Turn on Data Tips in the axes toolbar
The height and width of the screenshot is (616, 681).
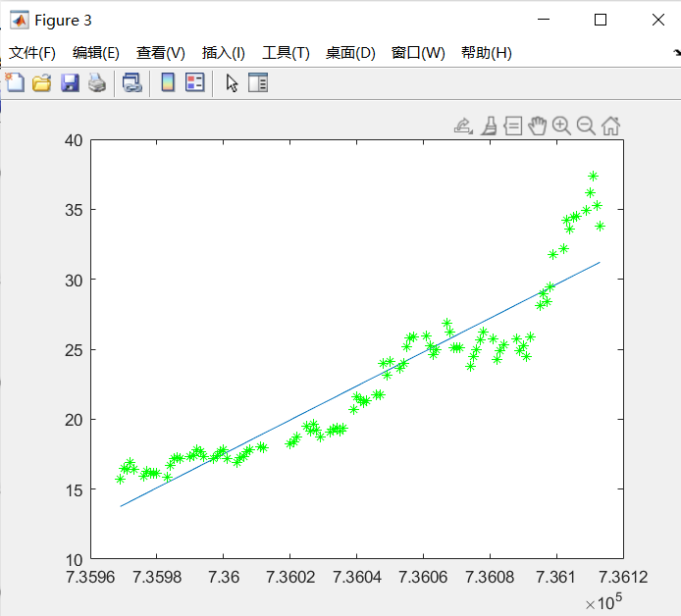(512, 126)
